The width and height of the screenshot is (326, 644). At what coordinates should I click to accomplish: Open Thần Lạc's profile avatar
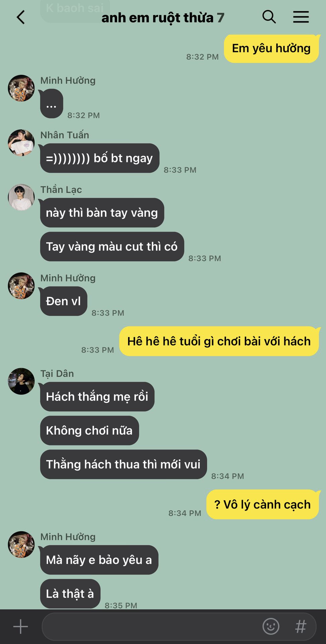coord(21,198)
